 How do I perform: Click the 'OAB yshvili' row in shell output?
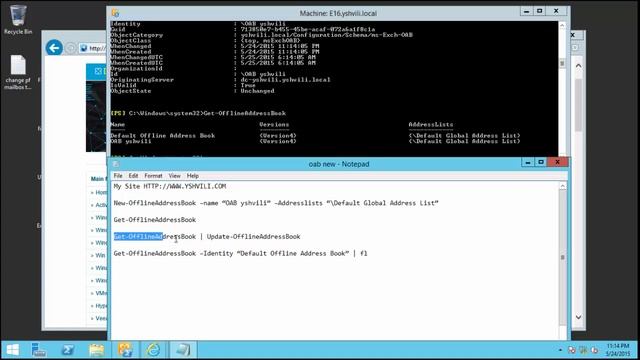pos(315,141)
